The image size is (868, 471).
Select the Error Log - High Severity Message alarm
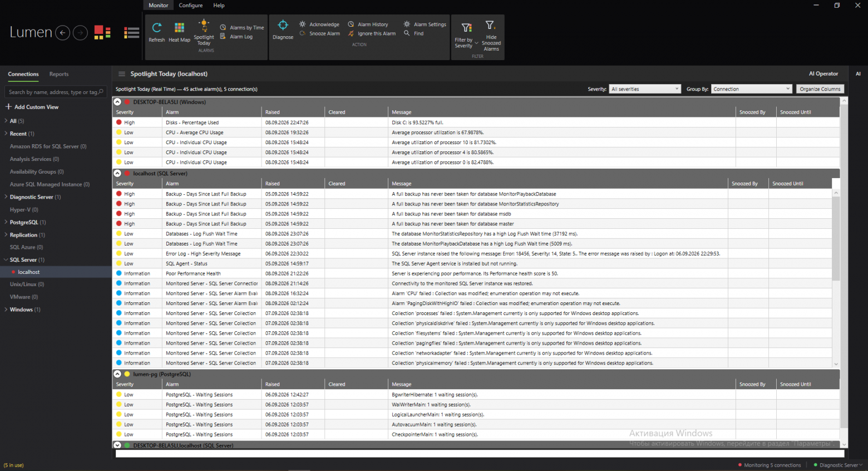472,254
